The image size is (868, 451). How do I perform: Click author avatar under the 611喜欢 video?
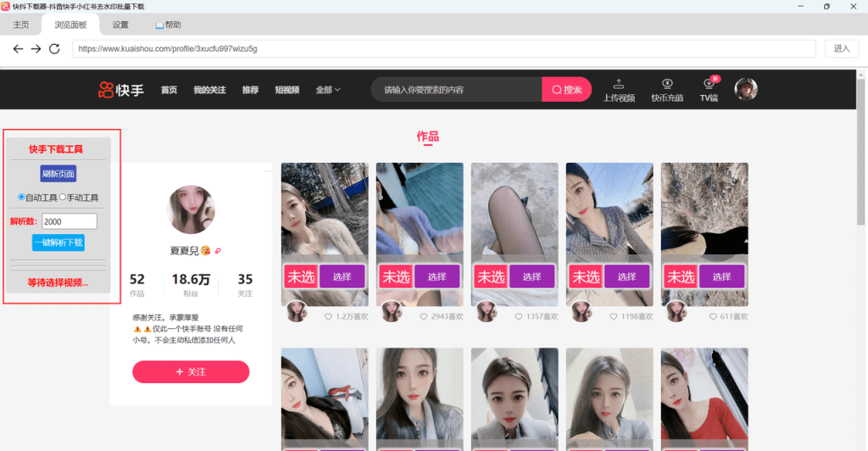click(x=677, y=312)
